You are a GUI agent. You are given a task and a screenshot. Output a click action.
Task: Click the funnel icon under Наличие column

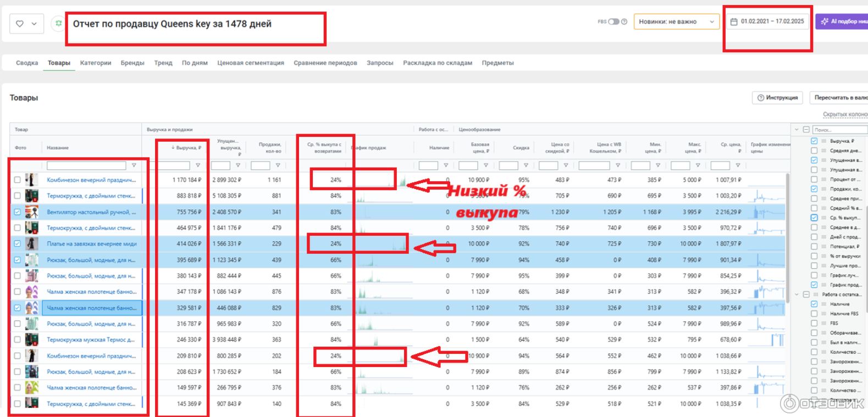(446, 165)
